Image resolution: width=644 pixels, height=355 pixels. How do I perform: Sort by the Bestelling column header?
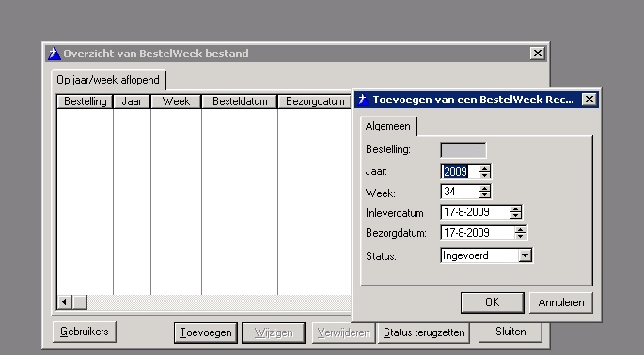click(x=85, y=101)
